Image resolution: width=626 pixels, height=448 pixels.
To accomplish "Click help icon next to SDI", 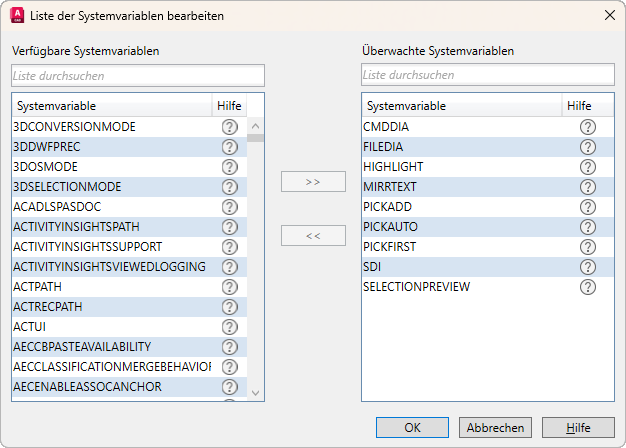I will [588, 267].
